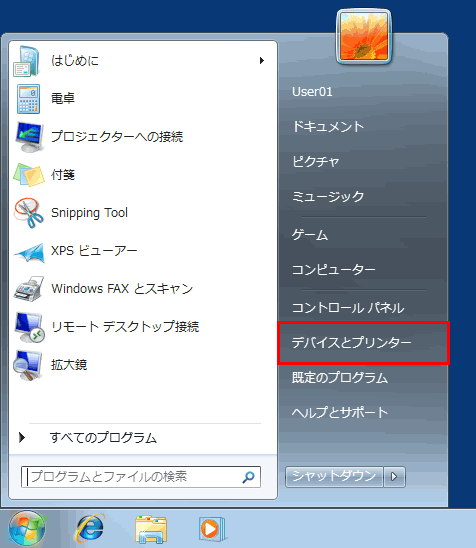476x548 pixels.
Task: Open コントロール パネル menu entry
Action: click(x=348, y=308)
